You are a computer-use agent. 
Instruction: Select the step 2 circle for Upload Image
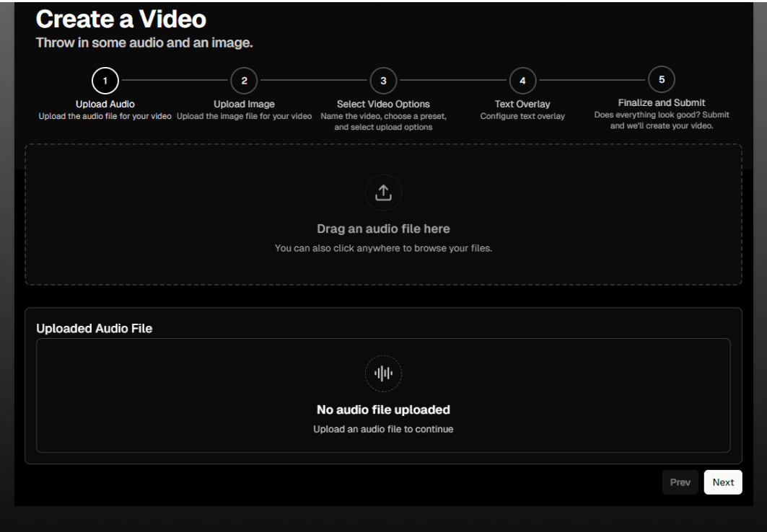click(x=244, y=81)
